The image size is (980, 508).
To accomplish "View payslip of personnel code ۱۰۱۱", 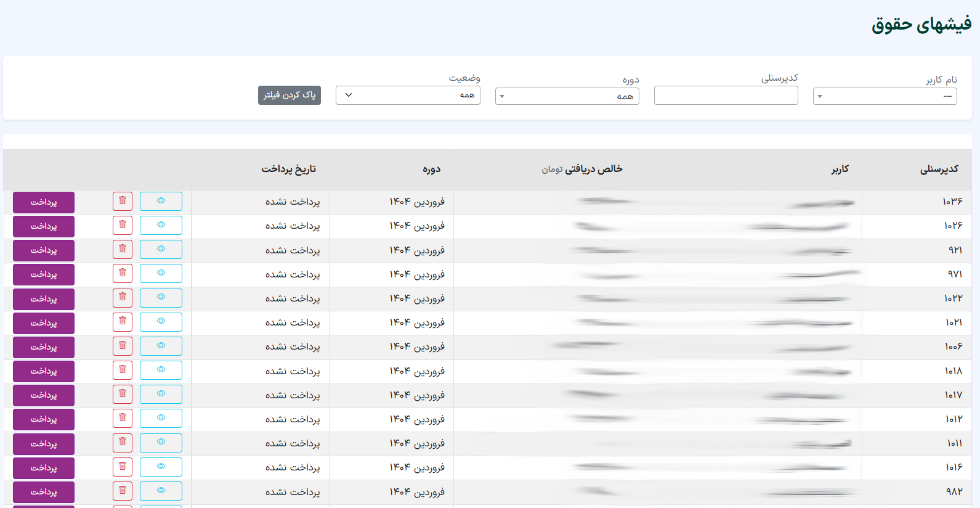I will tap(161, 443).
